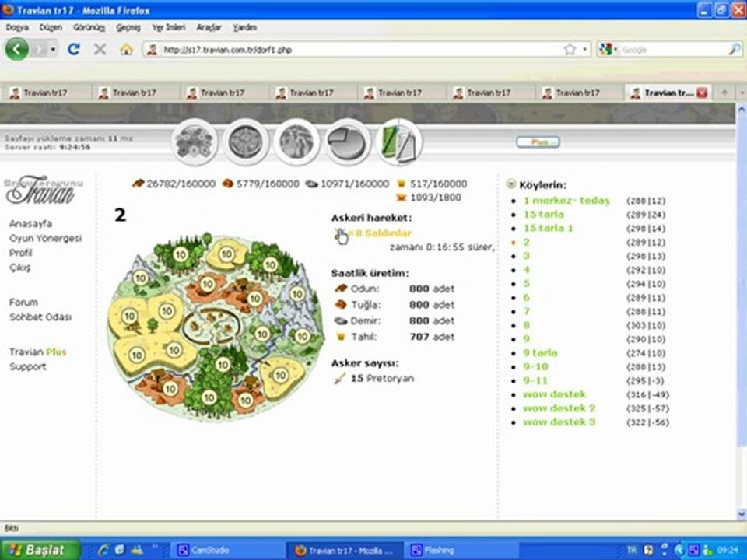
Task: Open the reports and messages icon
Action: [398, 142]
